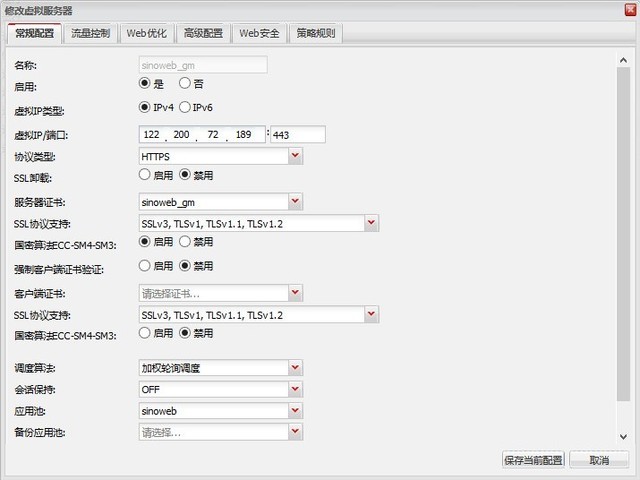This screenshot has width=640, height=480.
Task: Choose IPv4 virtual IP type
Action: (144, 107)
